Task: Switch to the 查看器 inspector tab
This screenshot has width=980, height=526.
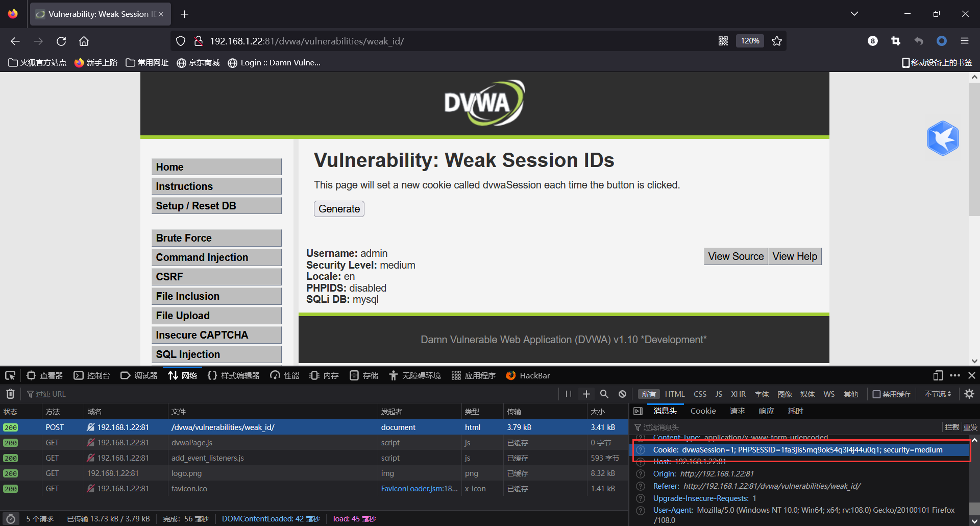Action: pyautogui.click(x=45, y=376)
